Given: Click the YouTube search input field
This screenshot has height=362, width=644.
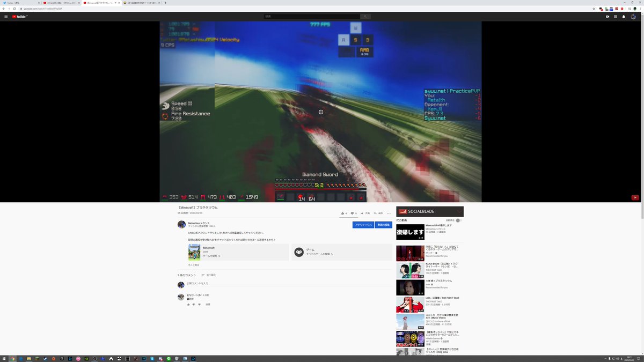Looking at the screenshot, I should tap(311, 17).
